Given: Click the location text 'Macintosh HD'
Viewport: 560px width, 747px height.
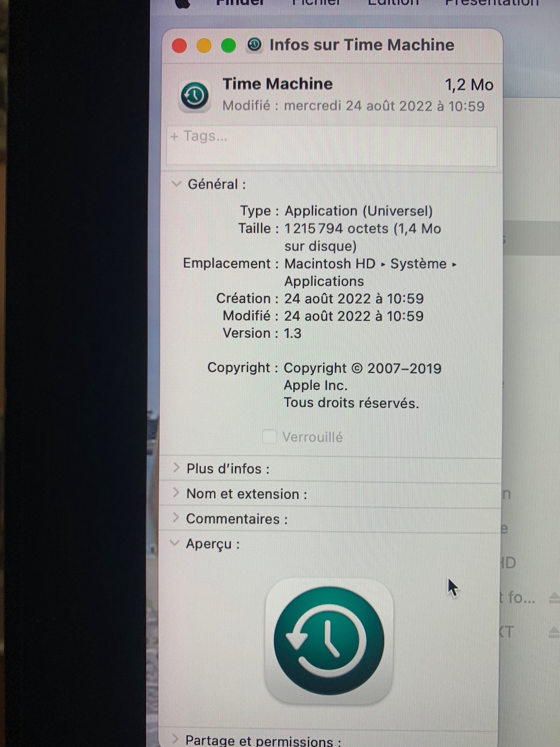Looking at the screenshot, I should pos(330,263).
